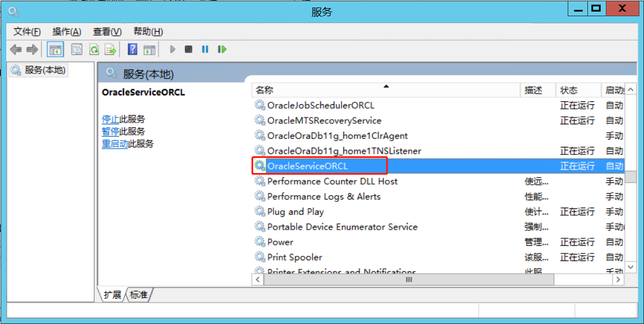This screenshot has width=644, height=324.
Task: Click the horizontal scrollbar thumb
Action: click(409, 279)
